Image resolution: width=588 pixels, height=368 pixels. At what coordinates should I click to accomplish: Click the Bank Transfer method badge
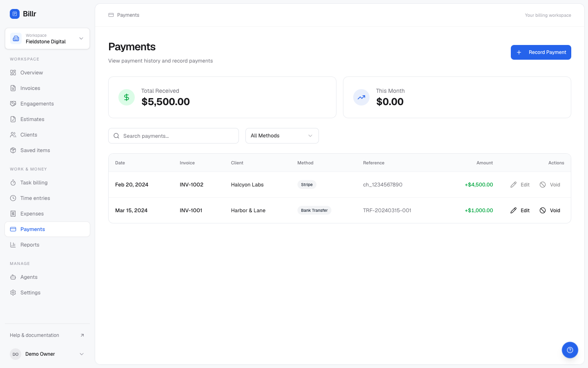point(314,211)
